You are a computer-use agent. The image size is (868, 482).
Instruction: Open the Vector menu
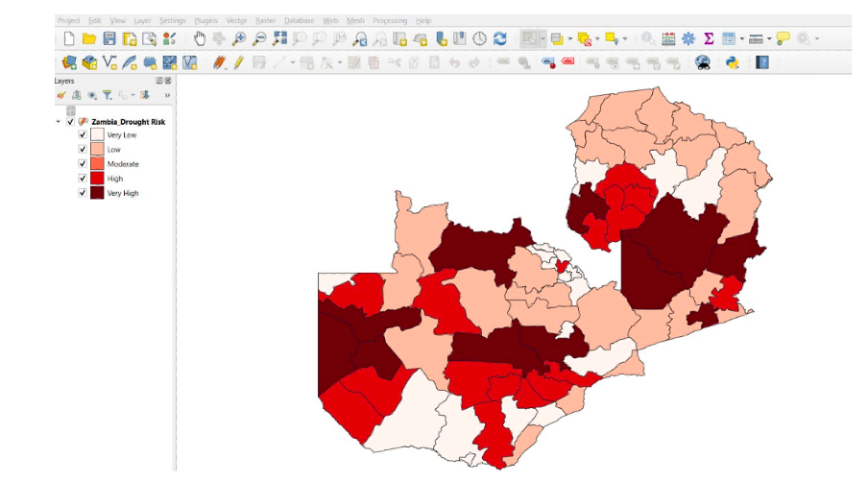click(236, 20)
